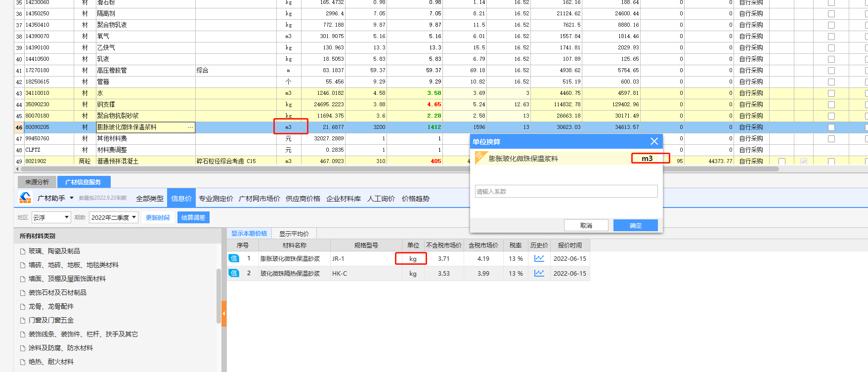
Task: Select 装饰线条、装饰件、栏杆、扶手及其它 category
Action: 83,334
